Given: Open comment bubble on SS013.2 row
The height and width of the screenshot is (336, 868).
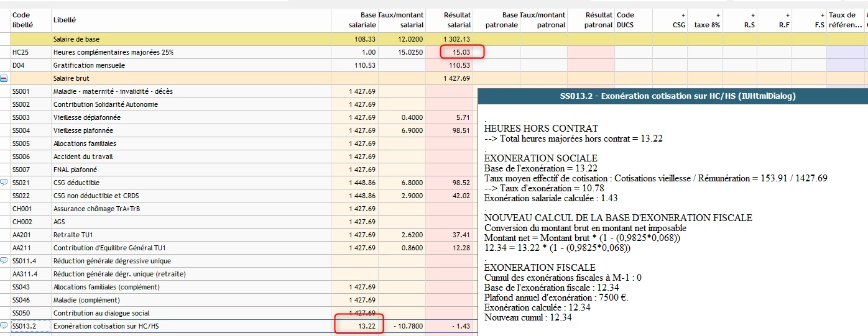Looking at the screenshot, I should point(4,326).
